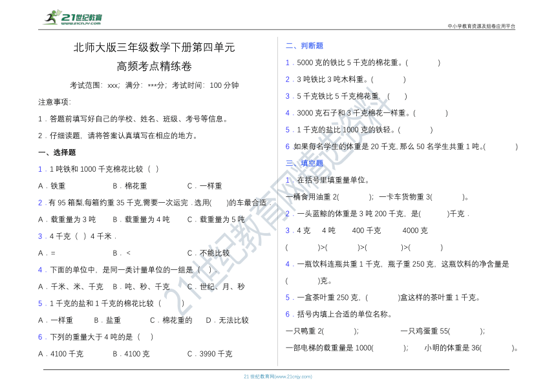Click the header text 中小学教育资源及组卷应用平台
The width and height of the screenshot is (556, 392).
(x=481, y=26)
